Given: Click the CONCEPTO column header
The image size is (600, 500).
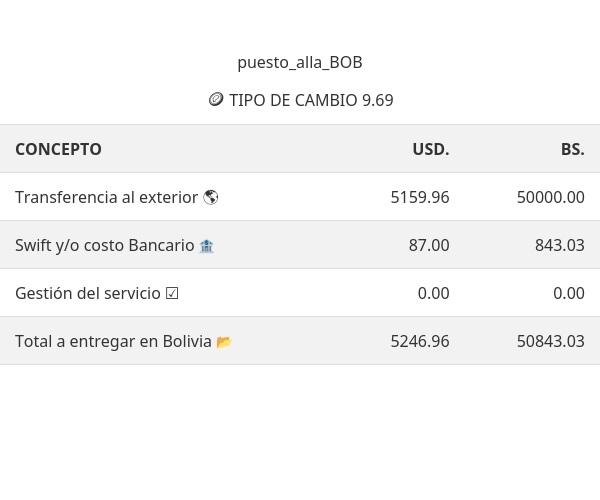Looking at the screenshot, I should 58,149.
